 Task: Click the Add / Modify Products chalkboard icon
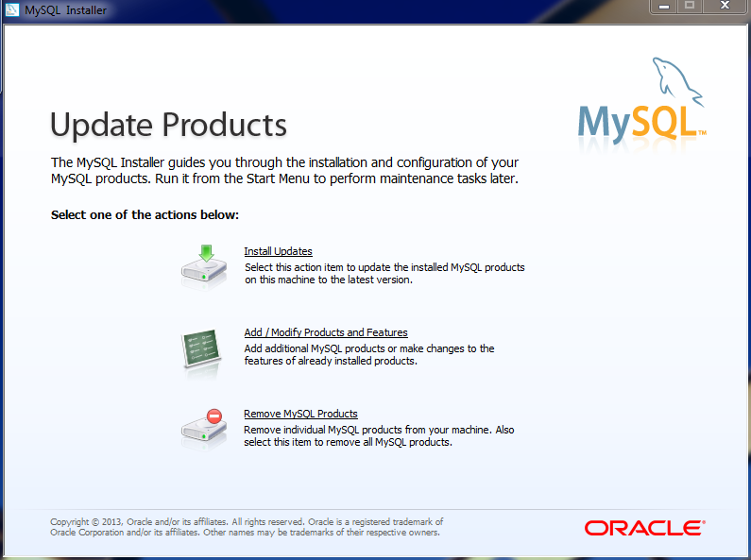click(204, 348)
